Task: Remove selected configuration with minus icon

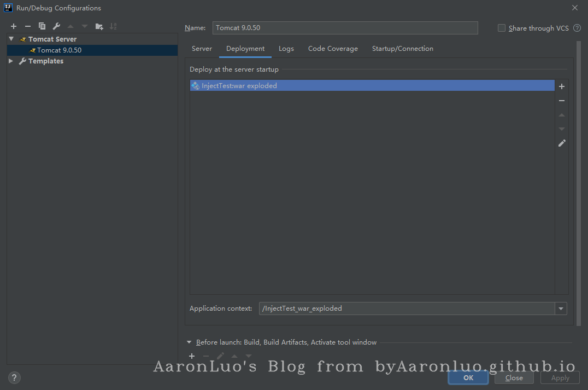Action: [28, 26]
